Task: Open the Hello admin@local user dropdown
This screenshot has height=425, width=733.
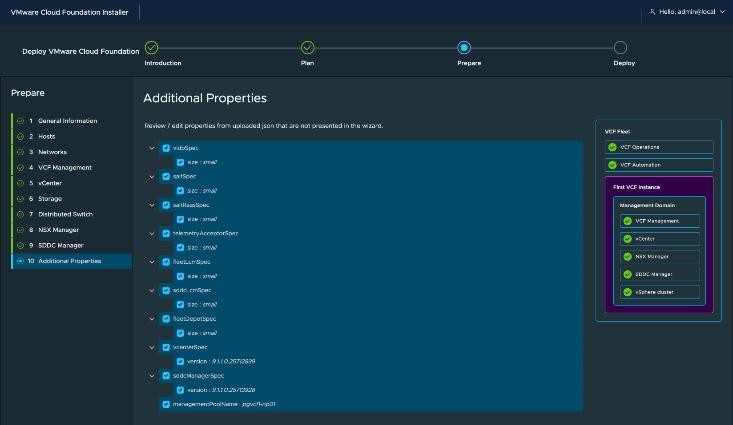Action: tap(687, 12)
